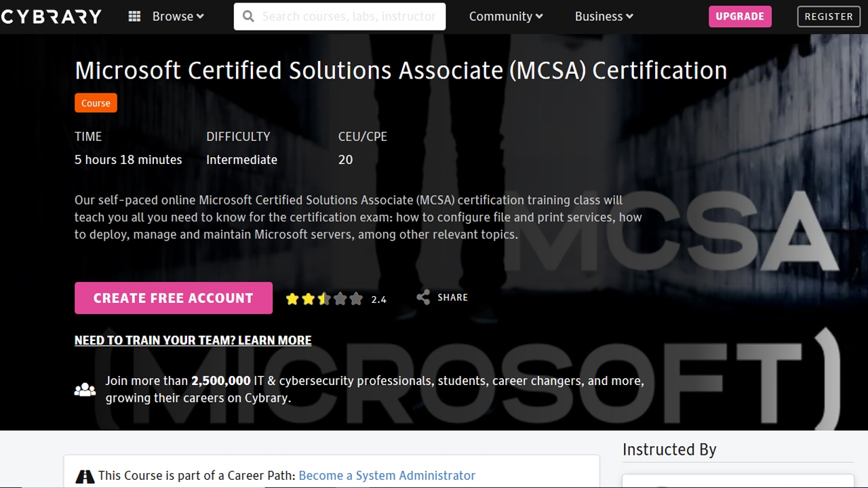Screen dimensions: 868x488
Task: Click the Instructed By heading
Action: 669,450
